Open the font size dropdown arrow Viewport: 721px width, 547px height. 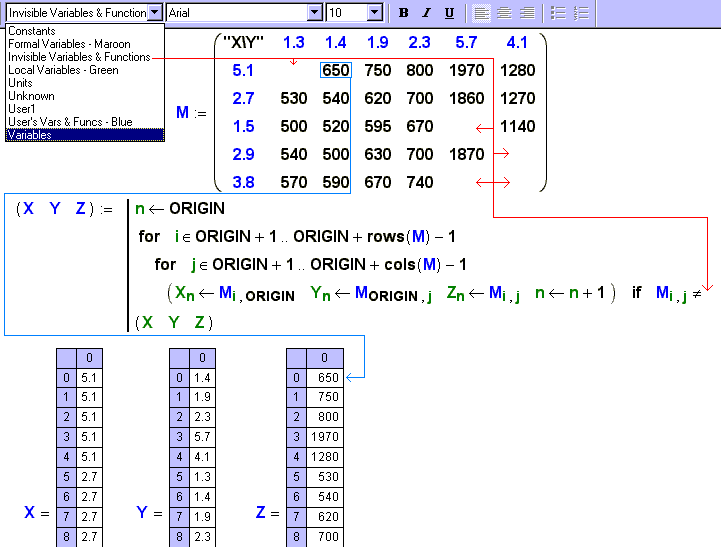click(x=375, y=13)
